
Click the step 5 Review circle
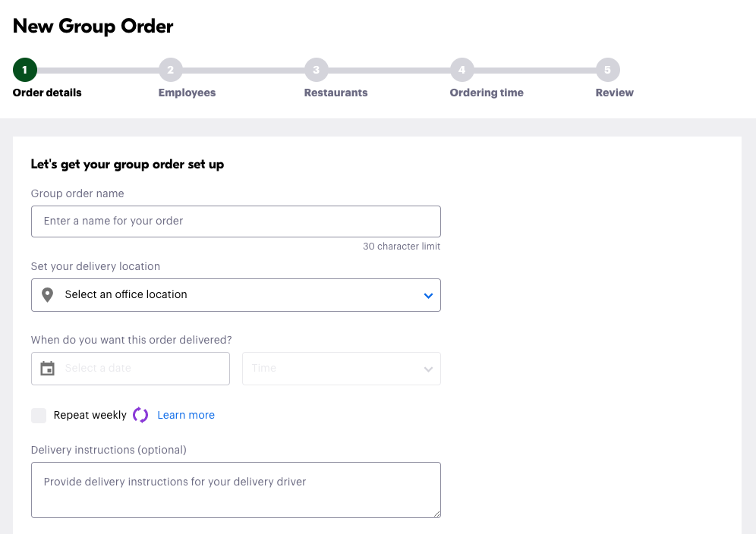[608, 70]
